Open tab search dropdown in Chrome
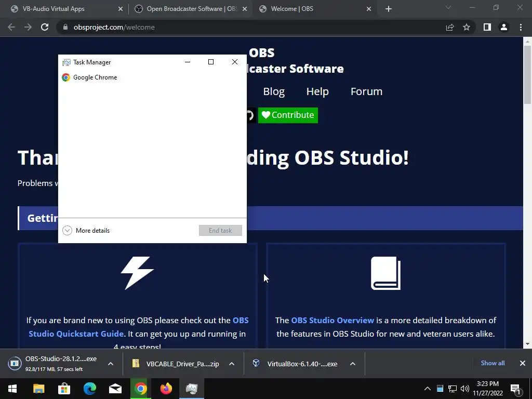 point(448,7)
